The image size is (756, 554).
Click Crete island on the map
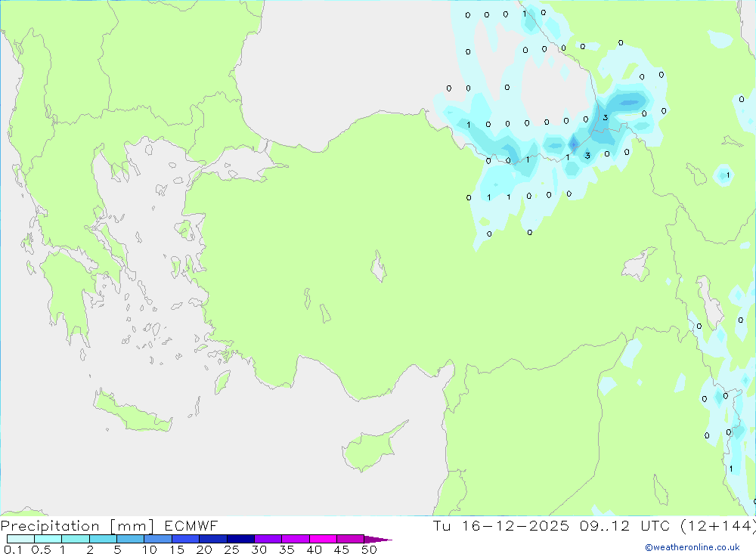click(132, 411)
